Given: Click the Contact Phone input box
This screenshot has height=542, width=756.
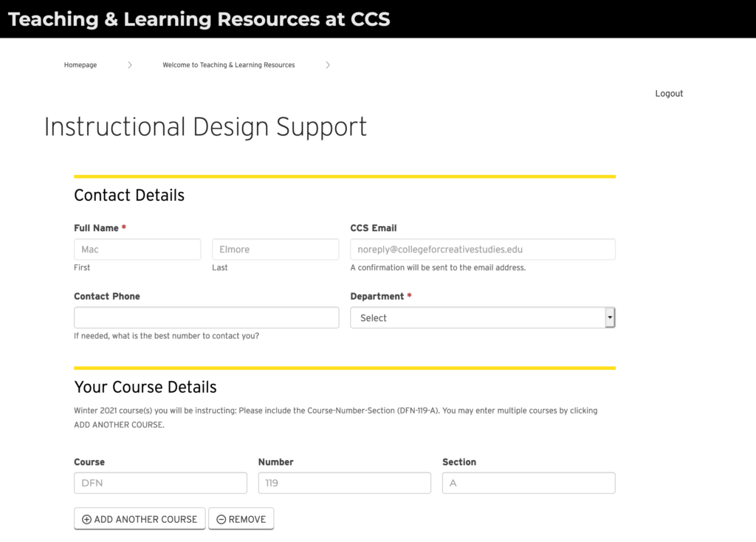Looking at the screenshot, I should click(x=207, y=318).
